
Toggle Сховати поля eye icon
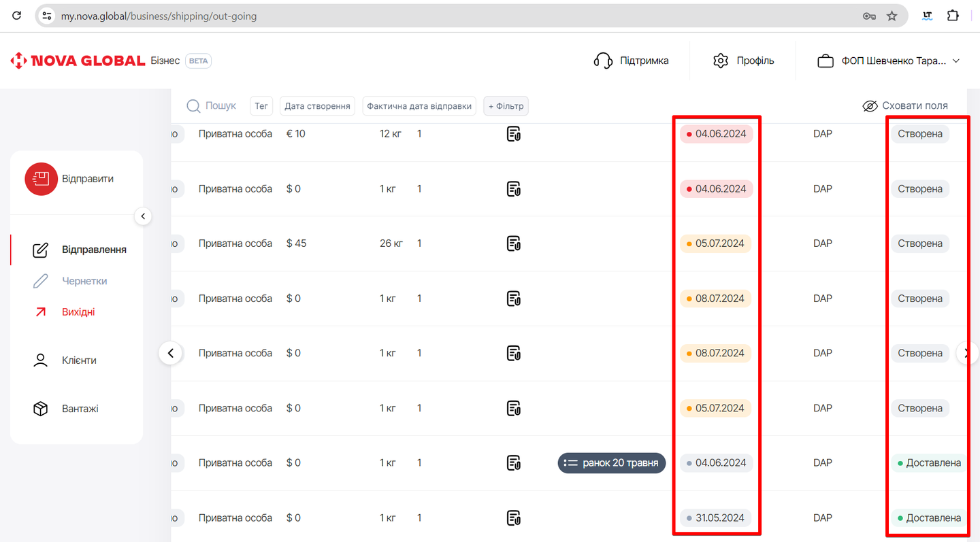point(870,106)
